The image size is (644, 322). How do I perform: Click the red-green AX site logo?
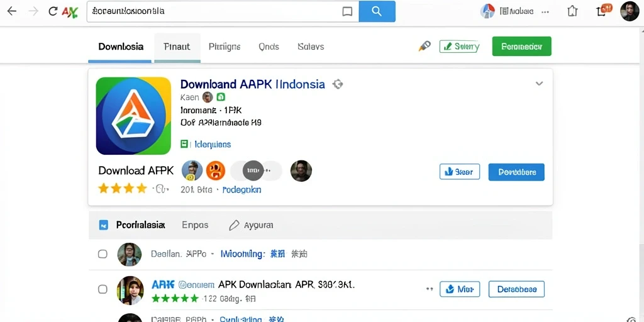tap(69, 12)
